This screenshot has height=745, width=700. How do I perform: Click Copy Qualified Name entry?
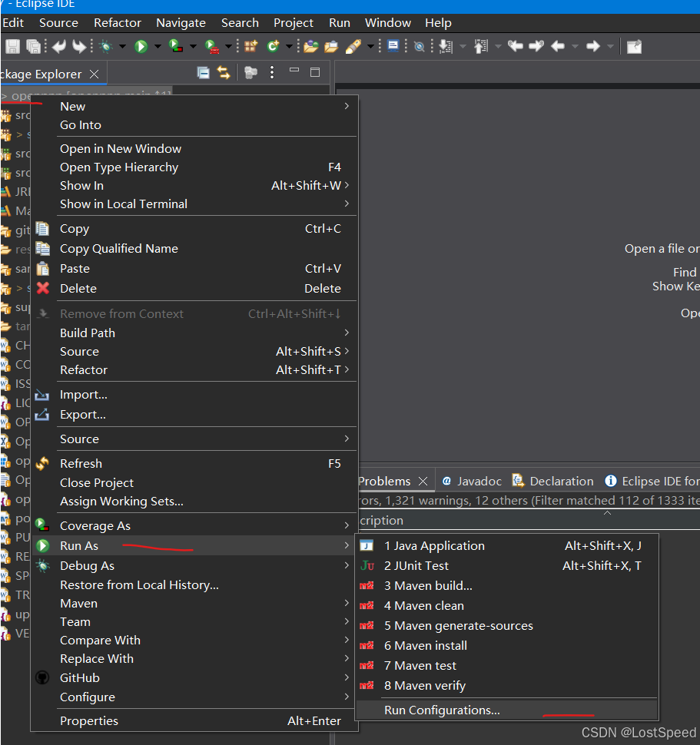[194, 248]
